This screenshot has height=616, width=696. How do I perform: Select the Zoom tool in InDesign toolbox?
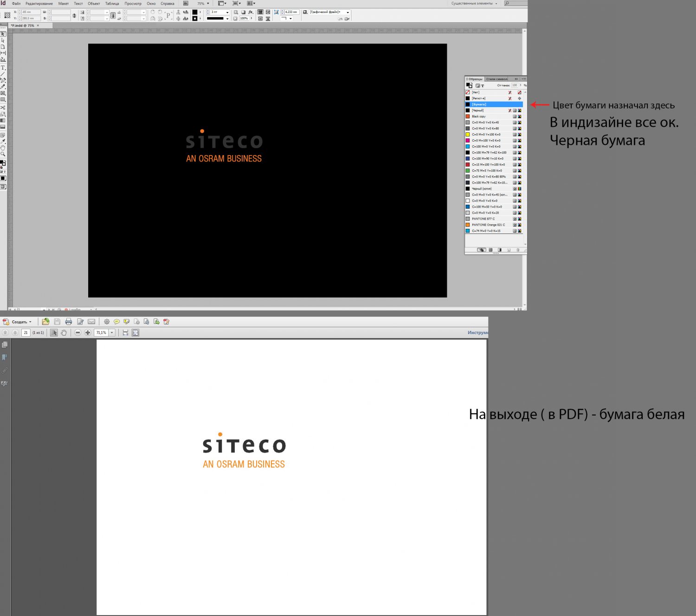pyautogui.click(x=3, y=154)
